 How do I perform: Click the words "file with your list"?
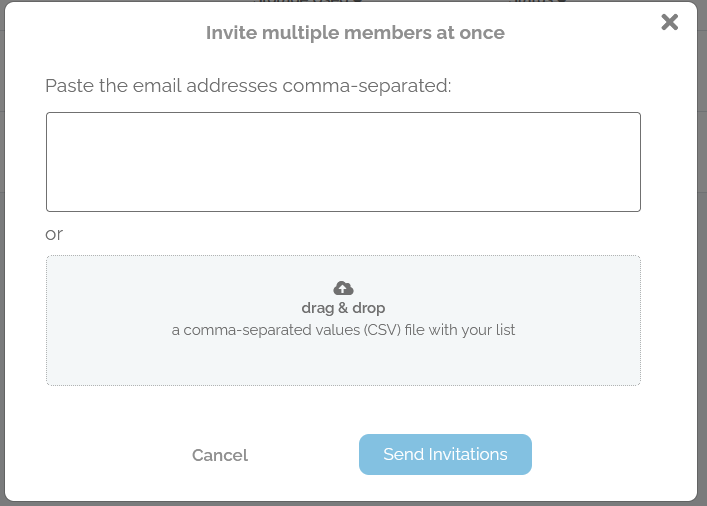click(459, 330)
